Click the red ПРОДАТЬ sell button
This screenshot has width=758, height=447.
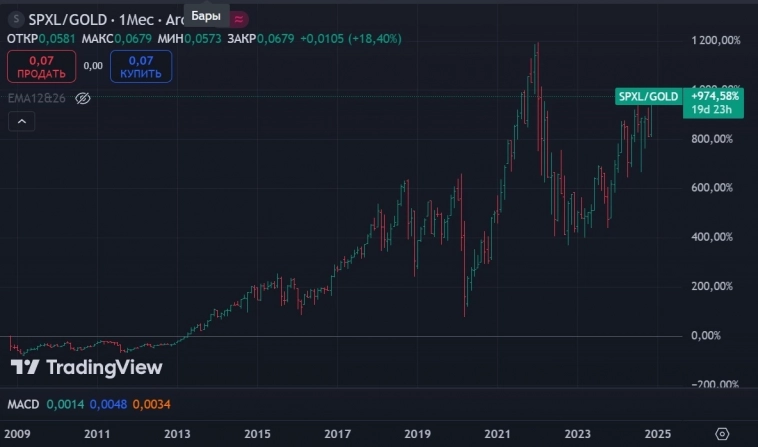pos(42,67)
